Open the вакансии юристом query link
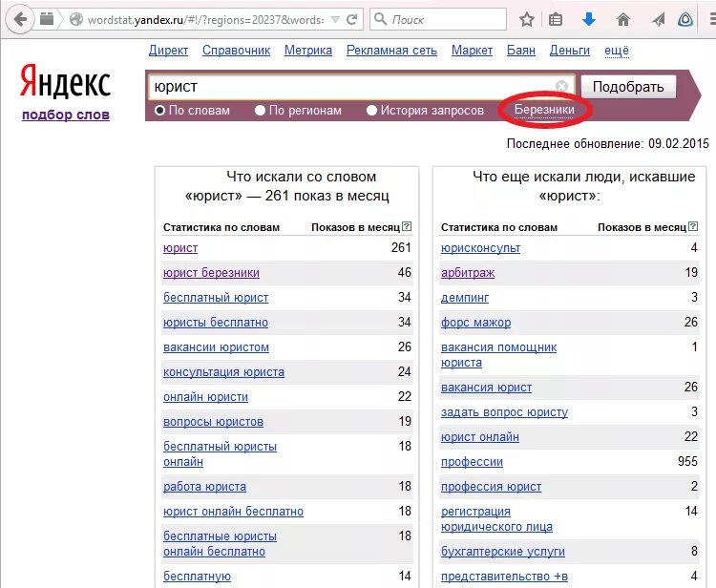Image resolution: width=716 pixels, height=588 pixels. pos(216,347)
